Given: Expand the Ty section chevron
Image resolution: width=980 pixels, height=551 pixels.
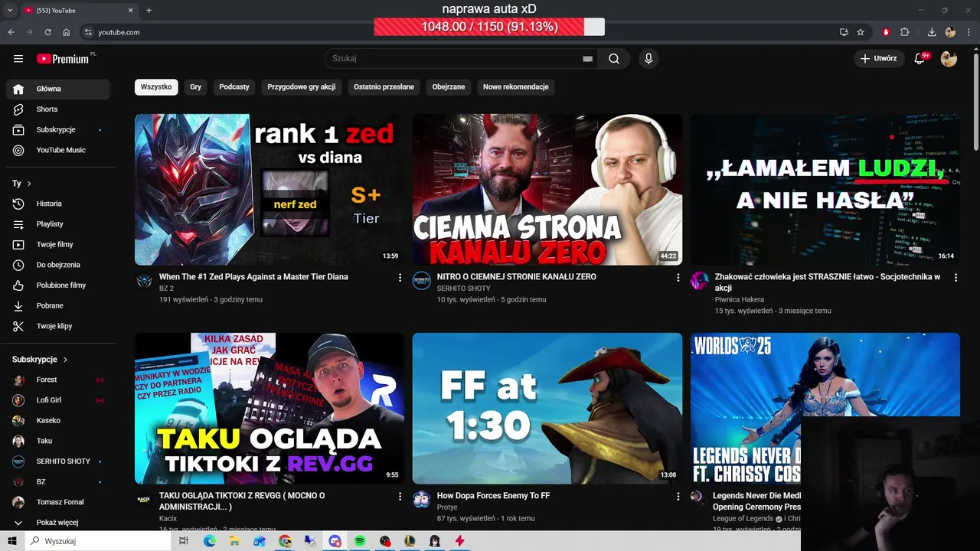Looking at the screenshot, I should coord(29,184).
